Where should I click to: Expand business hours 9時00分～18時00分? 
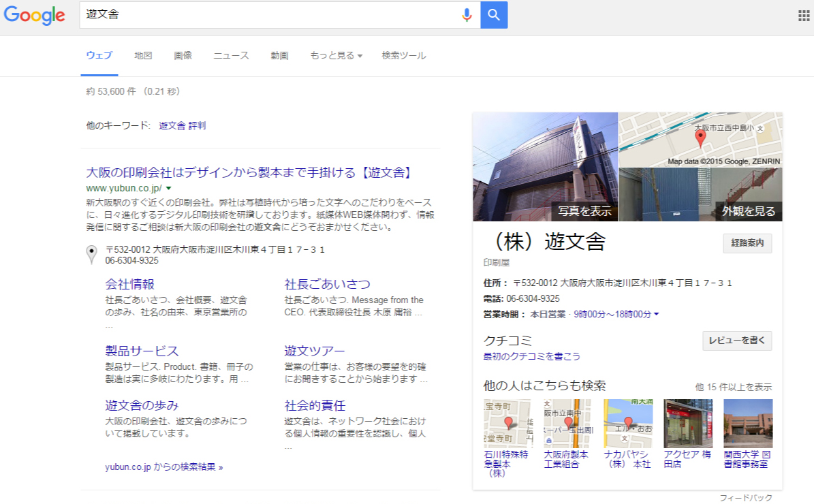click(616, 314)
